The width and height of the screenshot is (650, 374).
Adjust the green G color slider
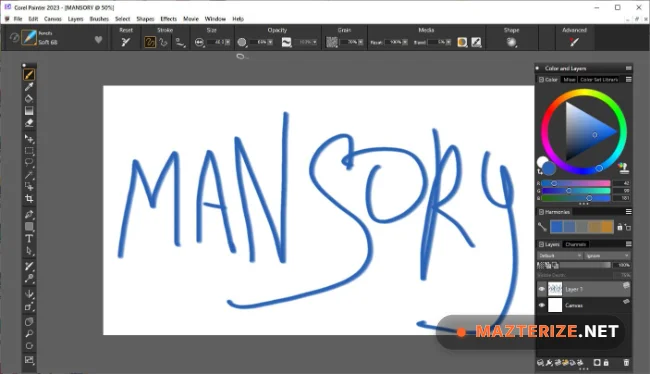point(576,191)
